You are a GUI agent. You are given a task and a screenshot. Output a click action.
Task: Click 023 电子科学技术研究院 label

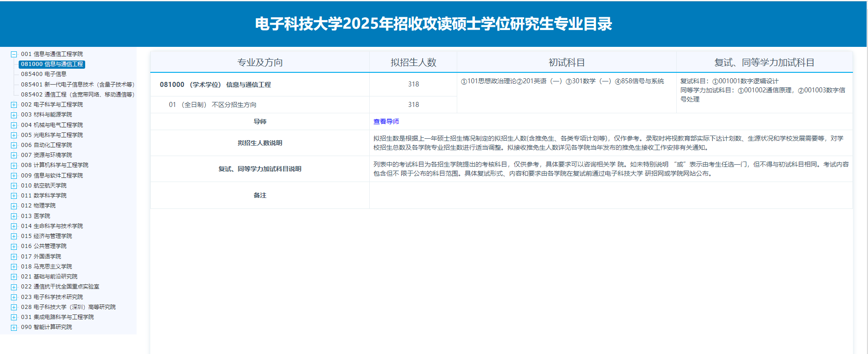coord(52,297)
